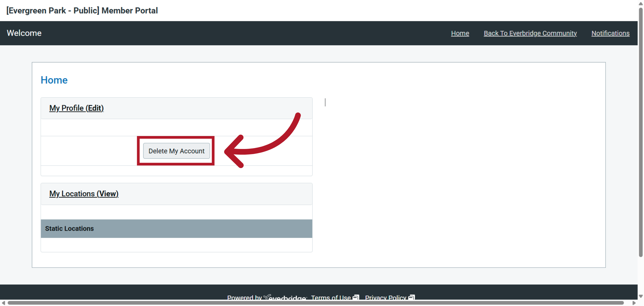This screenshot has width=644, height=306.
Task: Click the Static Locations header row
Action: [177, 229]
